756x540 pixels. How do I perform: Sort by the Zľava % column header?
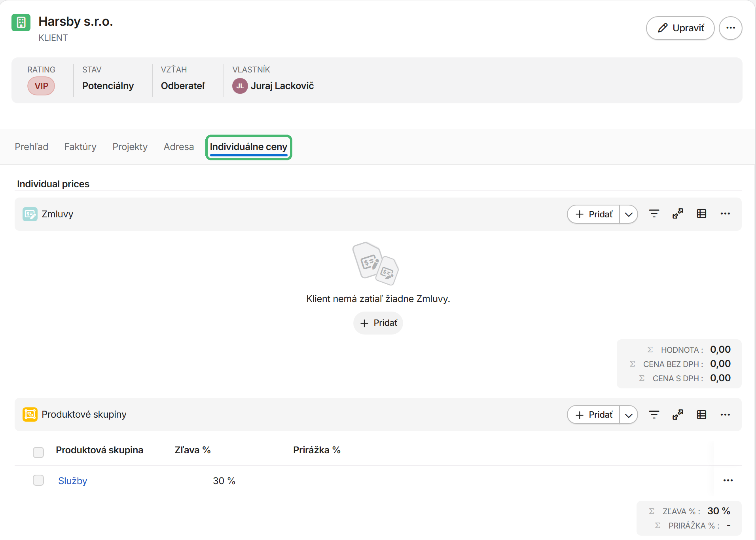click(x=193, y=450)
